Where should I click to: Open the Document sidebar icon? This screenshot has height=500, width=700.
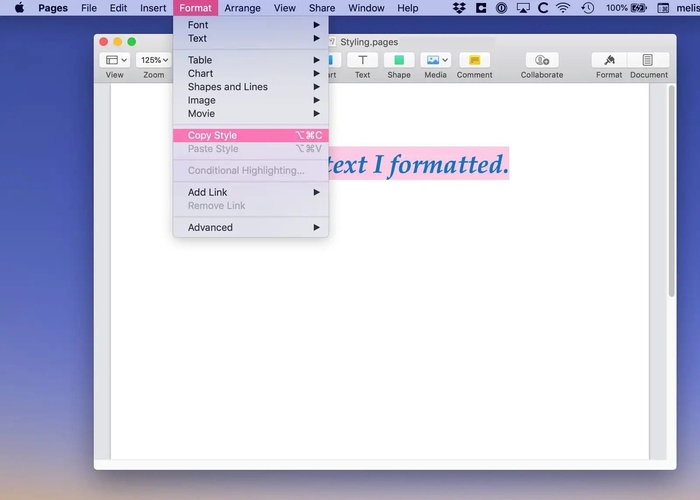pos(648,61)
